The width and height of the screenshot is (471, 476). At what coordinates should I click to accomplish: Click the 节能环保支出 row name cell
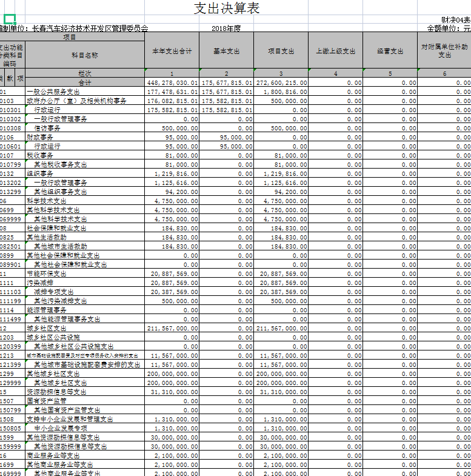click(47, 273)
